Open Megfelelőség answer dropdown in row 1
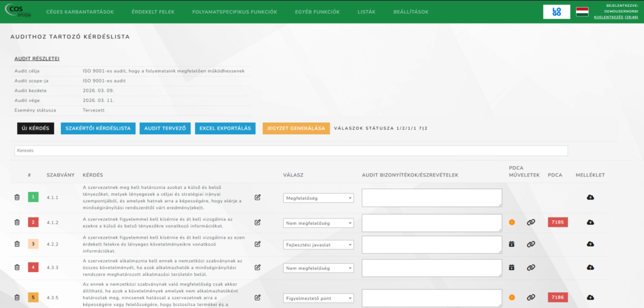The height and width of the screenshot is (308, 644). [x=318, y=198]
